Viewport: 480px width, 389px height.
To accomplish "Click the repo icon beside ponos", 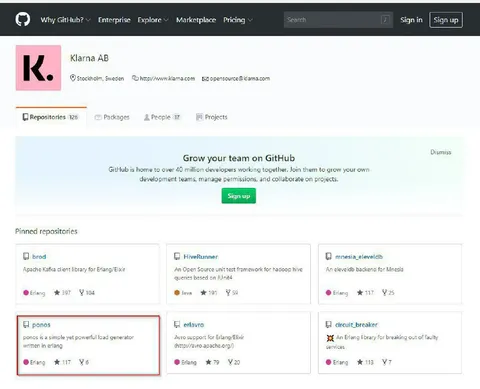I will click(26, 324).
